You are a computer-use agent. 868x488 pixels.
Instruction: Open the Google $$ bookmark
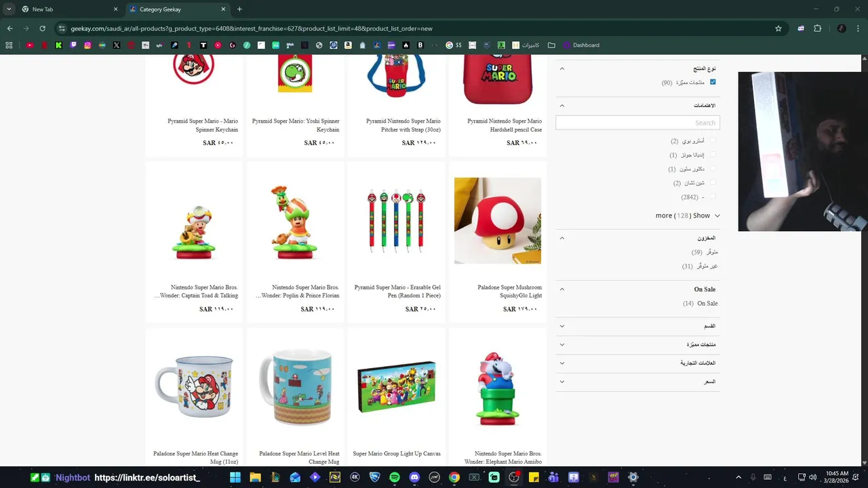tap(453, 45)
